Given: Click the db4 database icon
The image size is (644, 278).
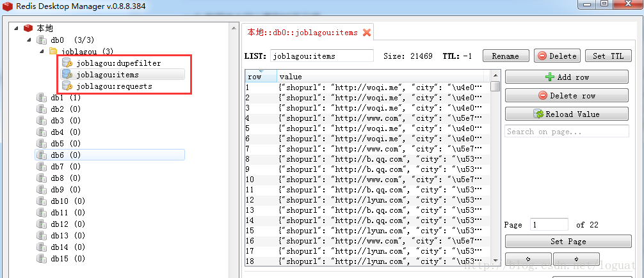Looking at the screenshot, I should (41, 132).
